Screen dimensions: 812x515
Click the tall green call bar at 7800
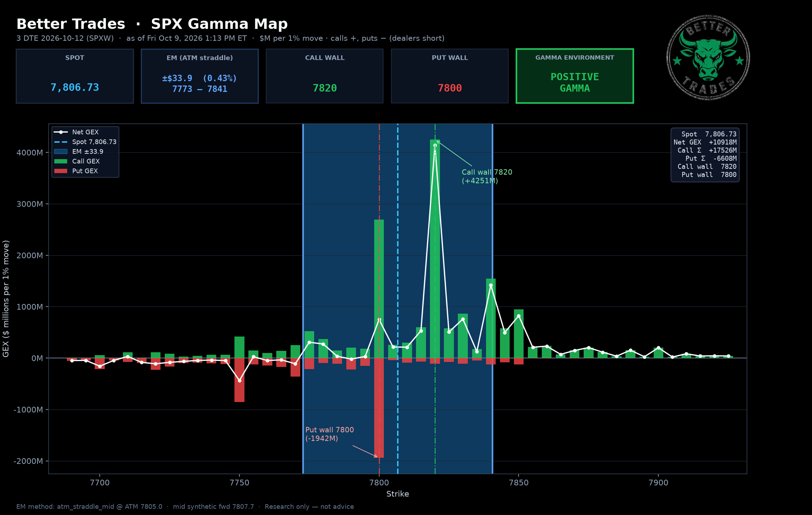coord(379,289)
